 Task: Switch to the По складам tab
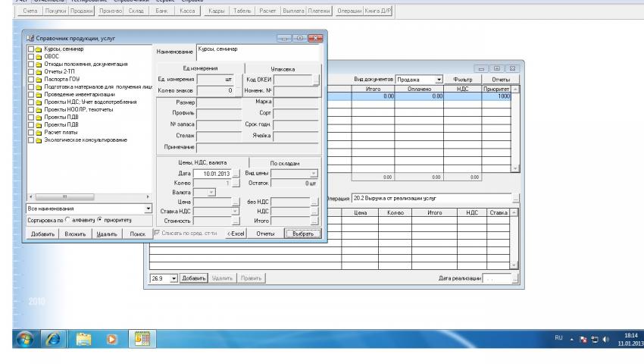284,162
